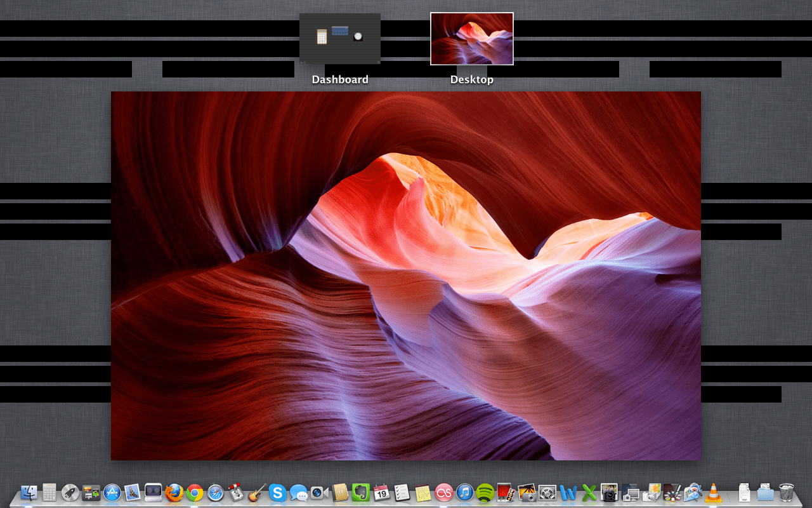Viewport: 812px width, 508px height.
Task: Launch GarageBand guitar icon
Action: click(x=256, y=492)
